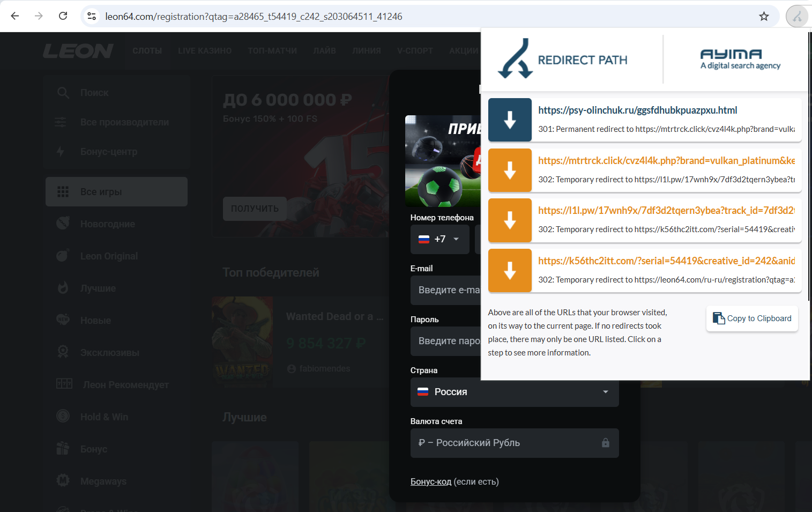The image size is (812, 512).
Task: Click arrow icon for k56thc2itt.com redirect
Action: pyautogui.click(x=510, y=270)
